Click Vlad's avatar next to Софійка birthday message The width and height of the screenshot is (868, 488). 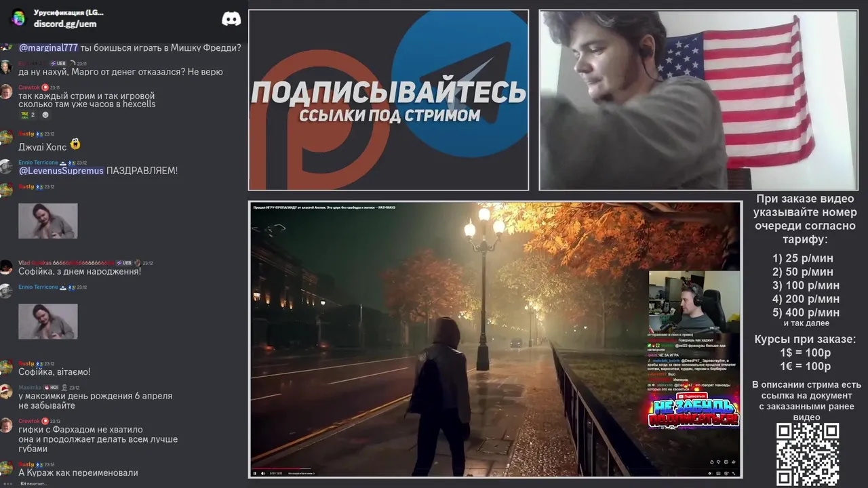[x=6, y=267]
